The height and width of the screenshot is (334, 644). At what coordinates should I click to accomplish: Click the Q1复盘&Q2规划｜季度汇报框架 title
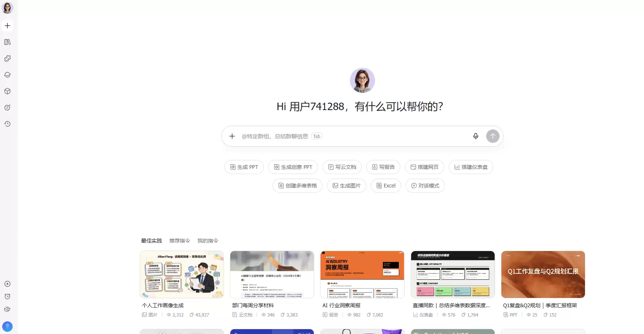(x=540, y=305)
